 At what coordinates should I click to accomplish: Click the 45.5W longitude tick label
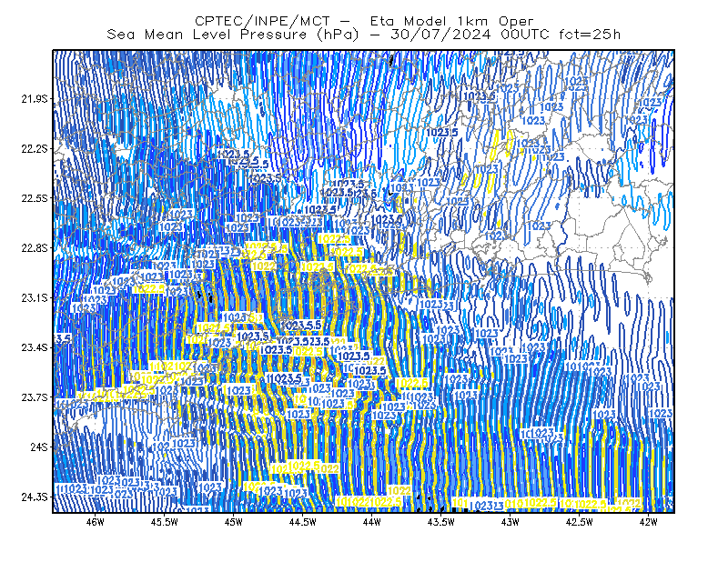[165, 522]
